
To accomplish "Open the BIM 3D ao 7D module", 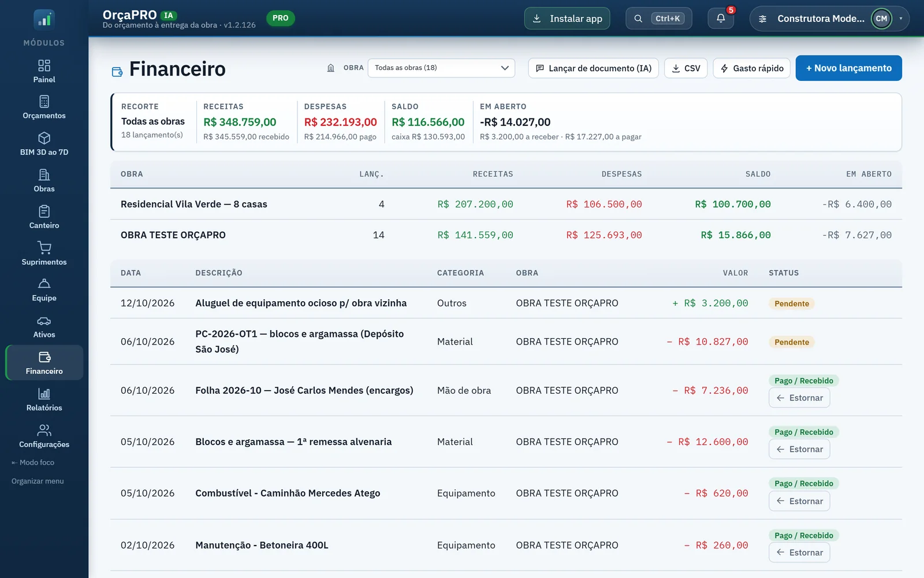I will pyautogui.click(x=44, y=144).
